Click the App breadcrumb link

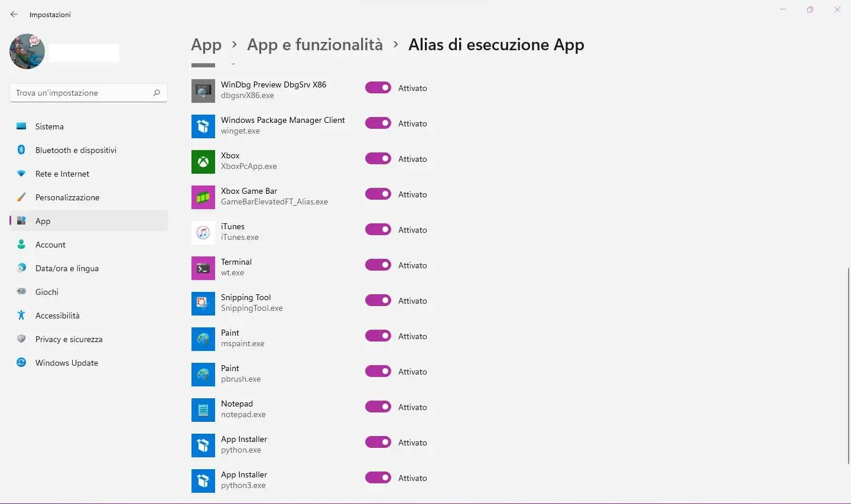[206, 45]
